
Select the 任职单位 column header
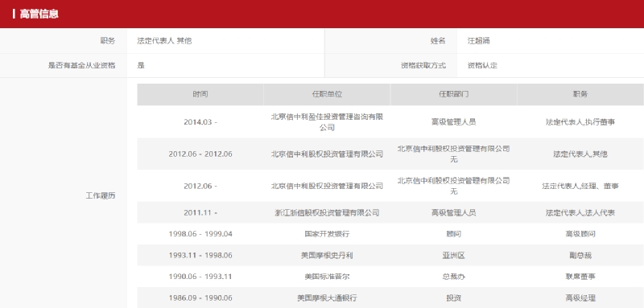click(327, 94)
